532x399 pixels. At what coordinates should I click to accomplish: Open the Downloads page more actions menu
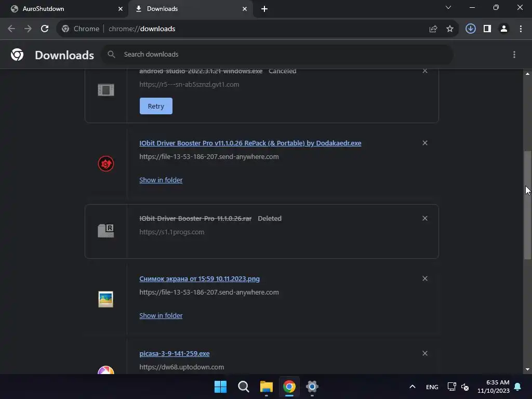tap(514, 55)
